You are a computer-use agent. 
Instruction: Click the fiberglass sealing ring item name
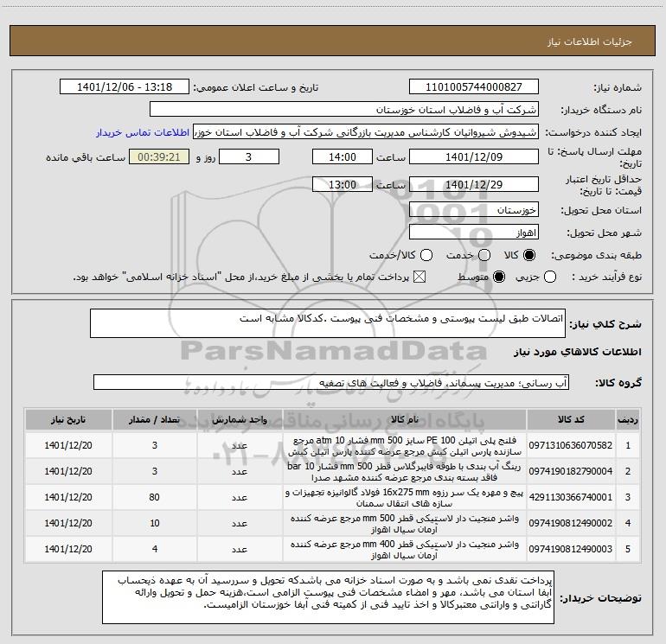pos(405,472)
